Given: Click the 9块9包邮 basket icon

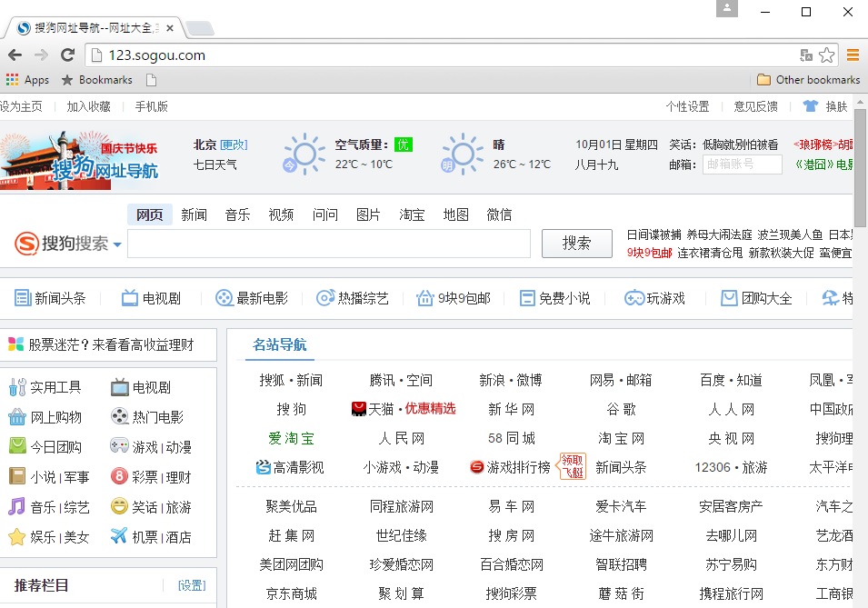Looking at the screenshot, I should (x=424, y=298).
